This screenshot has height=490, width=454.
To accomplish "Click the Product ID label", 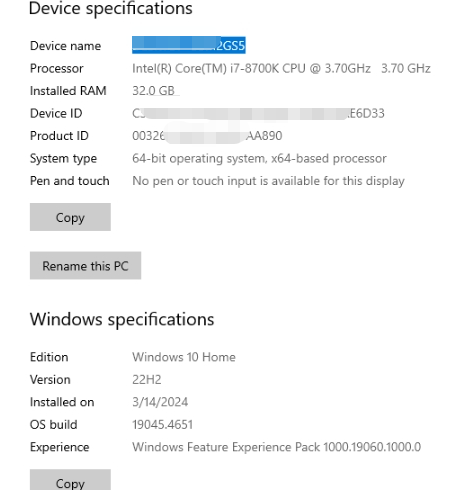I will [x=59, y=136].
